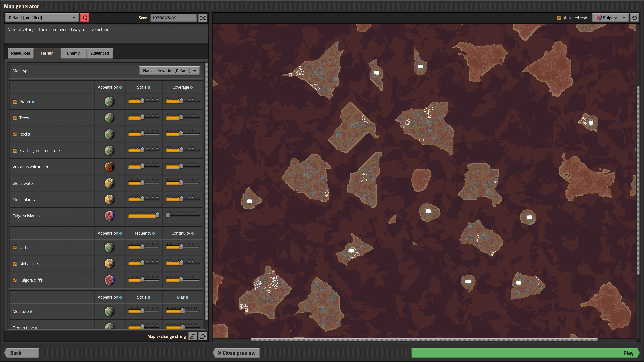
Task: Toggle the Gleba cliffs checkbox
Action: coord(15,264)
